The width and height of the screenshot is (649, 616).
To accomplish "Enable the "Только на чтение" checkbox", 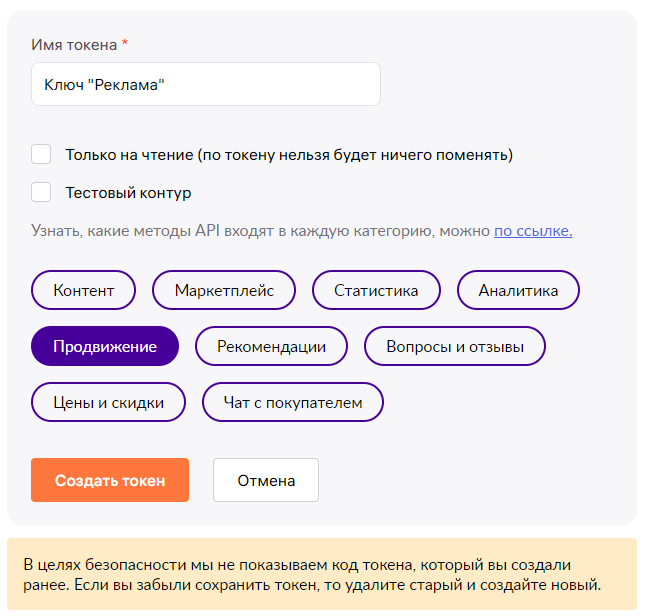I will [x=41, y=154].
